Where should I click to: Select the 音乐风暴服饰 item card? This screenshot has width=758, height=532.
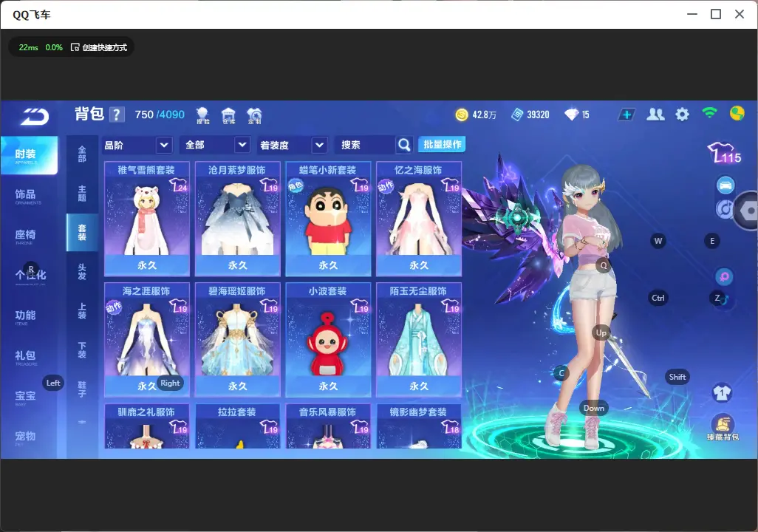point(328,426)
